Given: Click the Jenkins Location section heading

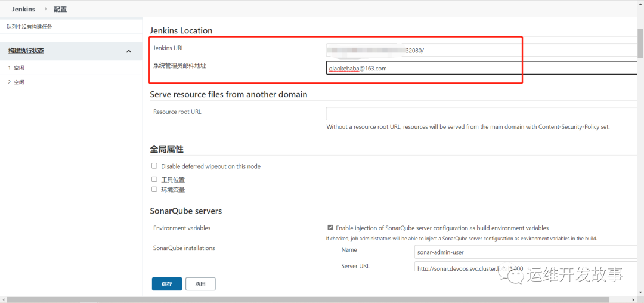Looking at the screenshot, I should pyautogui.click(x=181, y=31).
